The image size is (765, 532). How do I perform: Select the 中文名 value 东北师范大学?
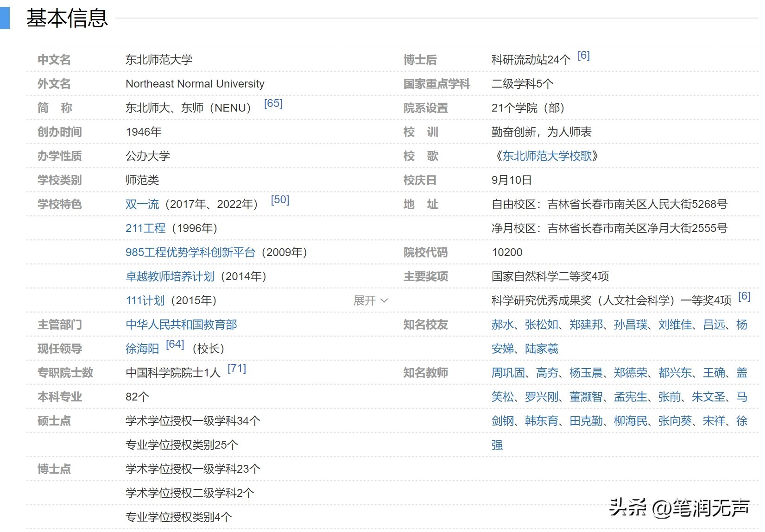tap(159, 60)
